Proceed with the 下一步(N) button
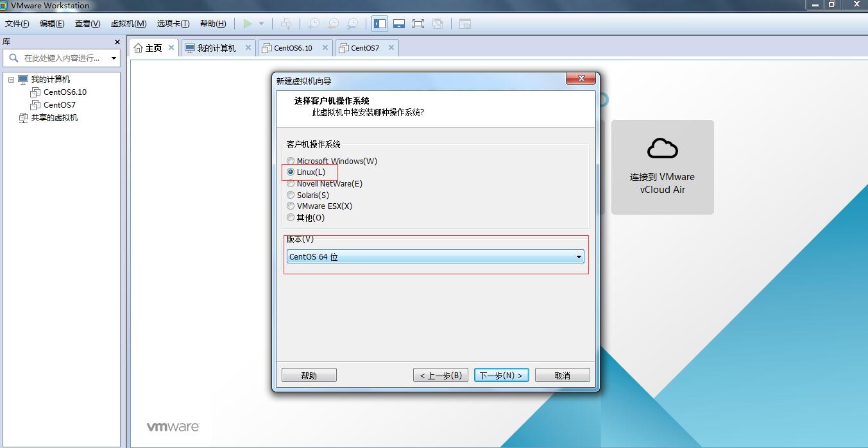Image resolution: width=868 pixels, height=448 pixels. (x=502, y=376)
